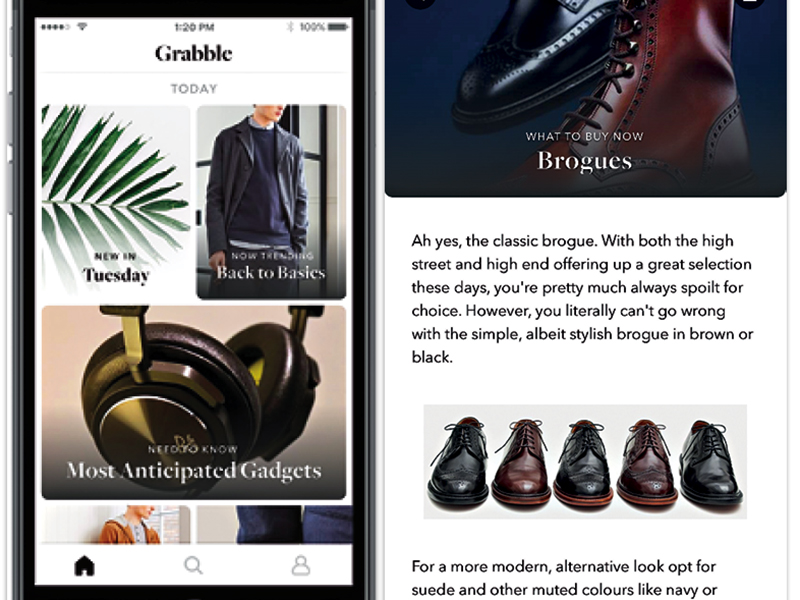Click the classic brogue paragraph text
This screenshot has height=600, width=800.
(x=582, y=299)
